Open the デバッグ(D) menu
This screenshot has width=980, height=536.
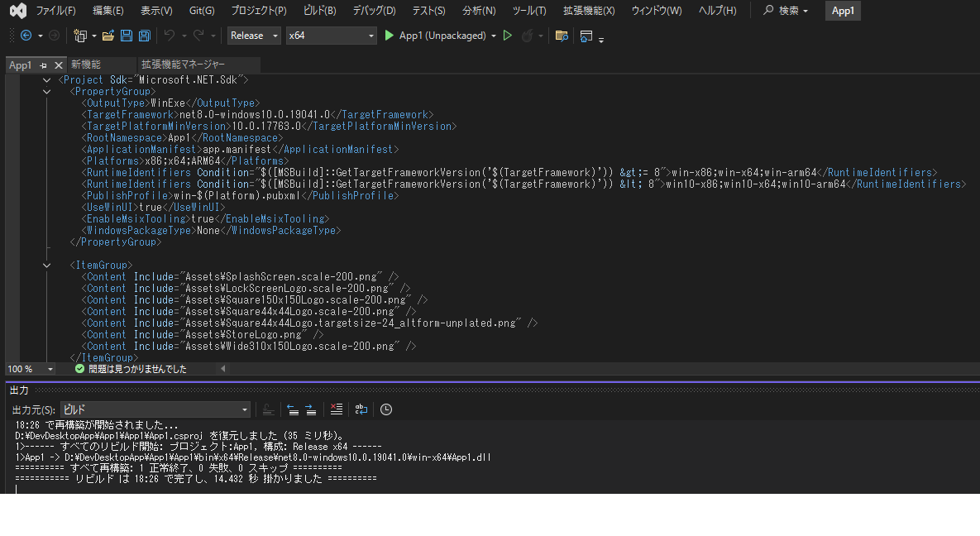coord(373,11)
